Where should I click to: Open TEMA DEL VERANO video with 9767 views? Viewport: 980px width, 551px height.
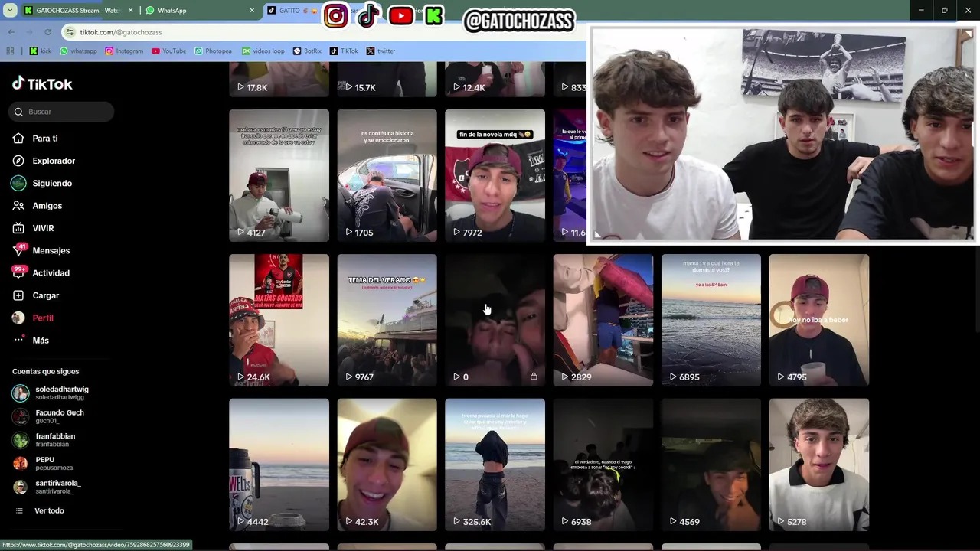pyautogui.click(x=387, y=320)
